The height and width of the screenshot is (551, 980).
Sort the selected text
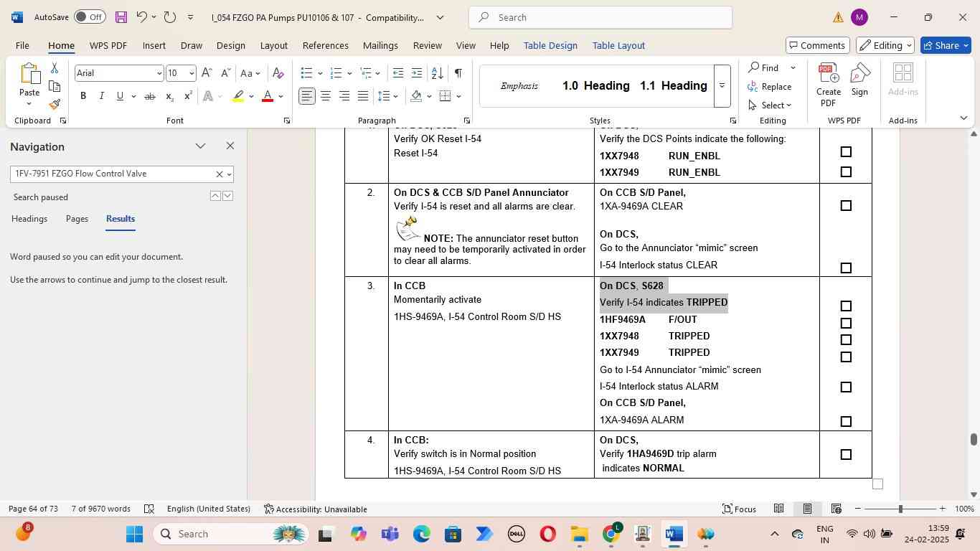tap(437, 73)
